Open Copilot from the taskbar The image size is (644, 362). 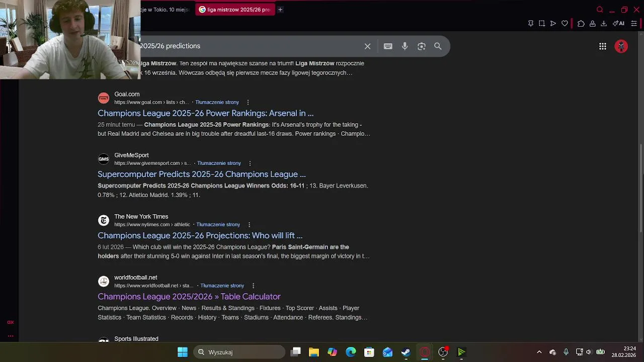pyautogui.click(x=333, y=352)
